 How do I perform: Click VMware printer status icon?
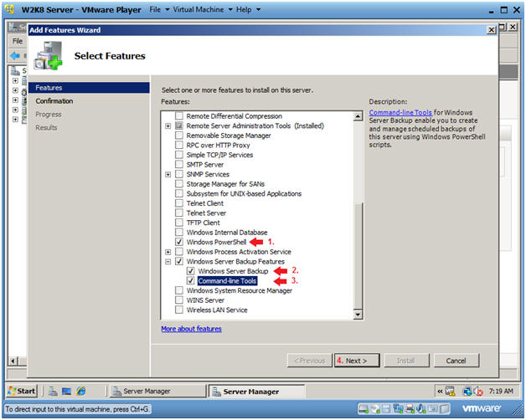click(x=410, y=408)
